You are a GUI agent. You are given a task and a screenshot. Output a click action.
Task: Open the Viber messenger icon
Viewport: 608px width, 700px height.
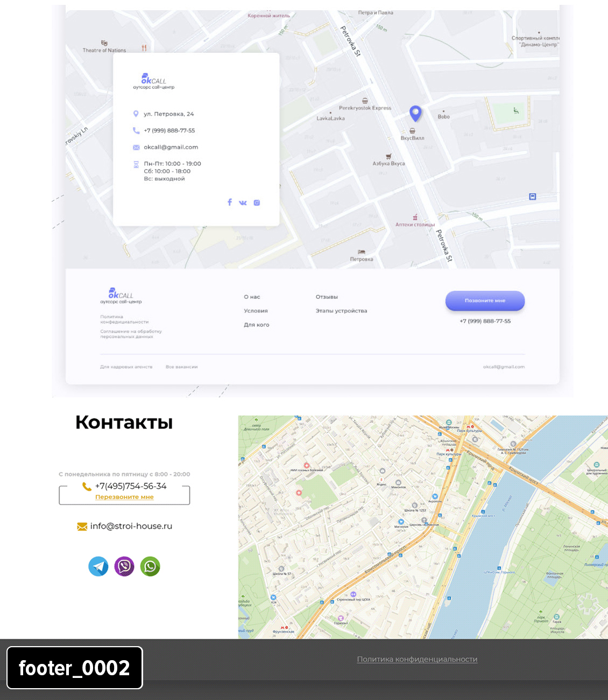(x=124, y=566)
